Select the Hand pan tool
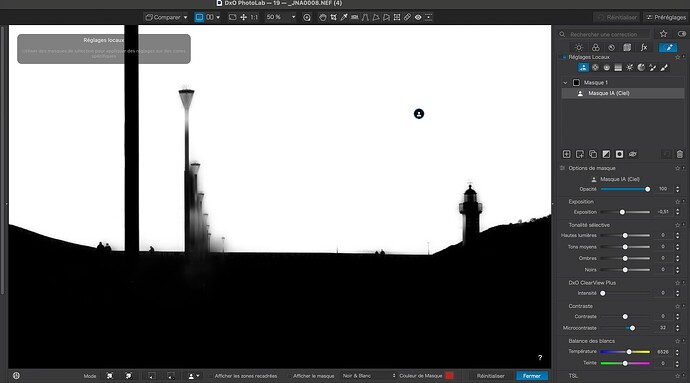Screen dimensions: 690x383 click(323, 17)
